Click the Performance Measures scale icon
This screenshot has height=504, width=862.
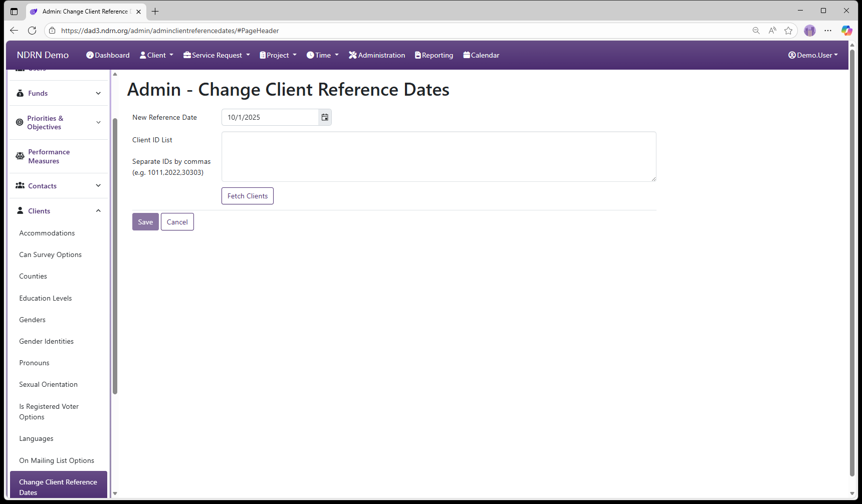(x=20, y=156)
